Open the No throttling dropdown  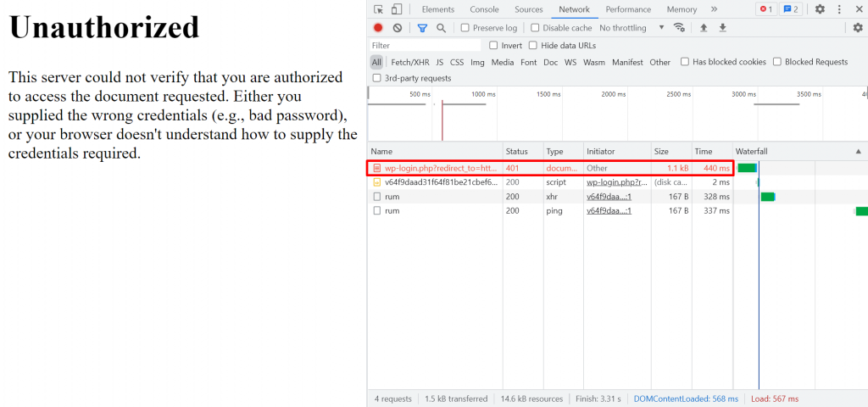click(632, 28)
